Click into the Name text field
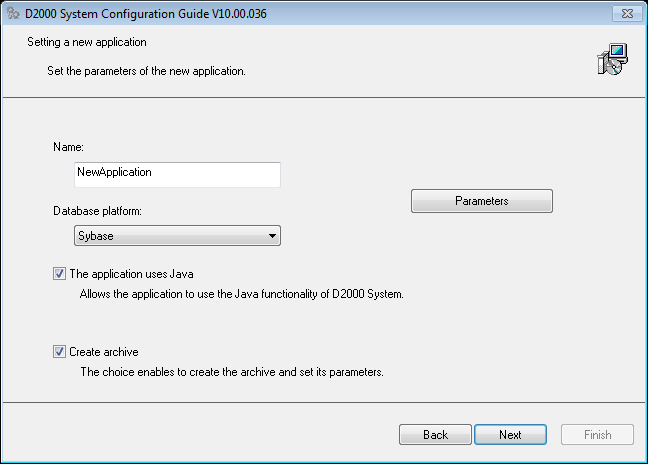 177,174
